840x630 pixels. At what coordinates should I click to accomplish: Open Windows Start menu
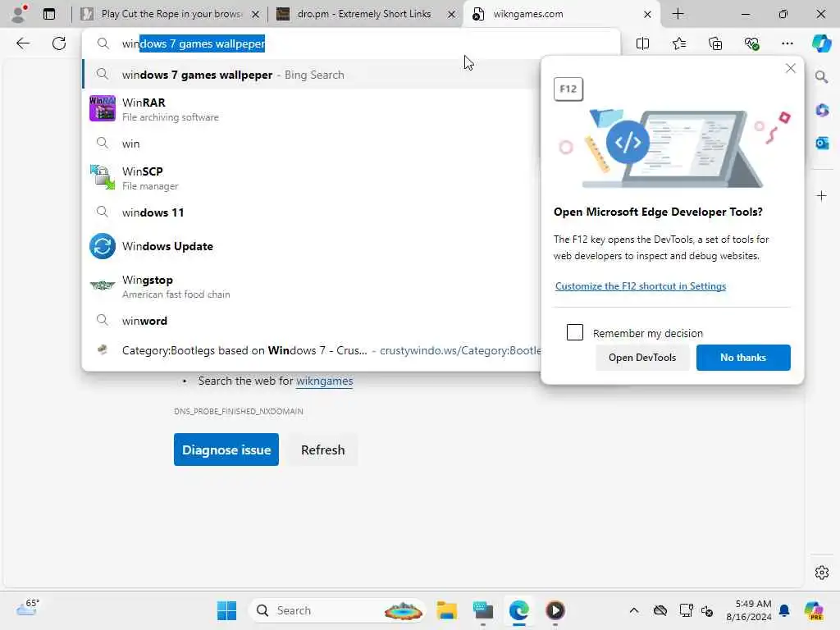[x=226, y=610]
